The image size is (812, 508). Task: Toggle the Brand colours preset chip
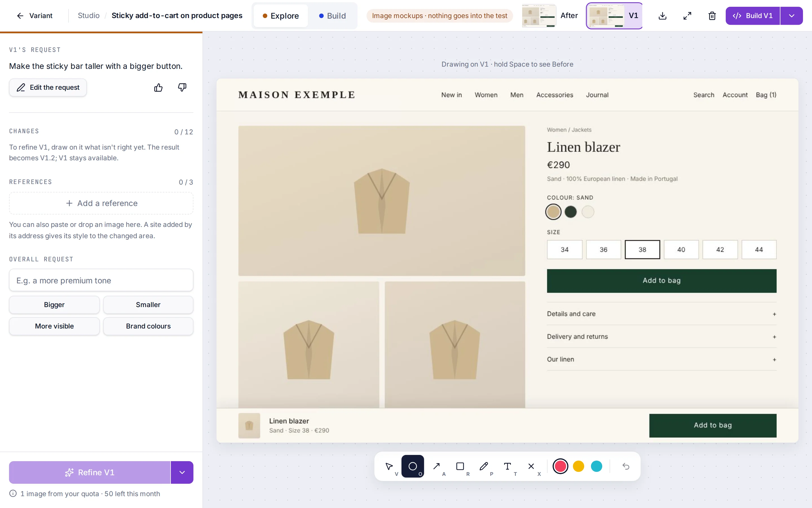coord(148,326)
